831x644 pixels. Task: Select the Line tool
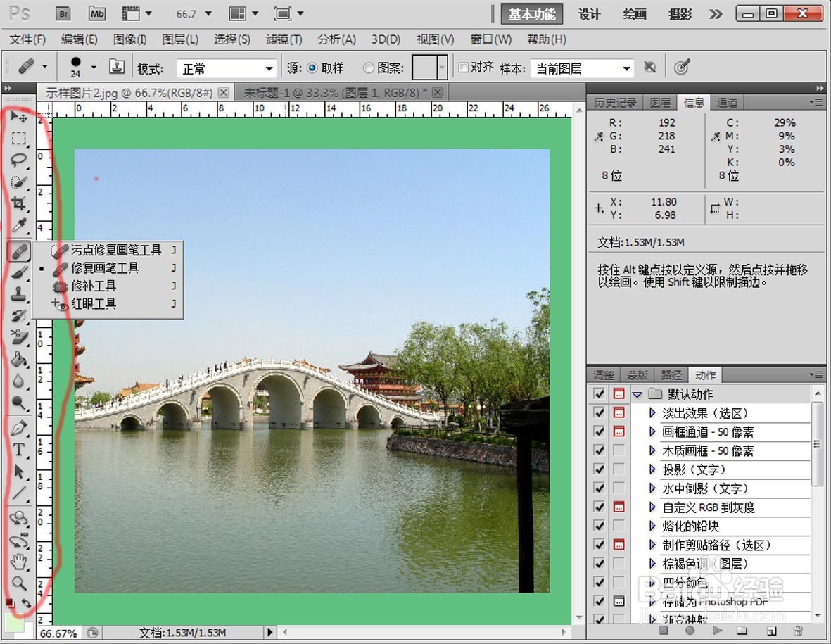click(x=19, y=493)
